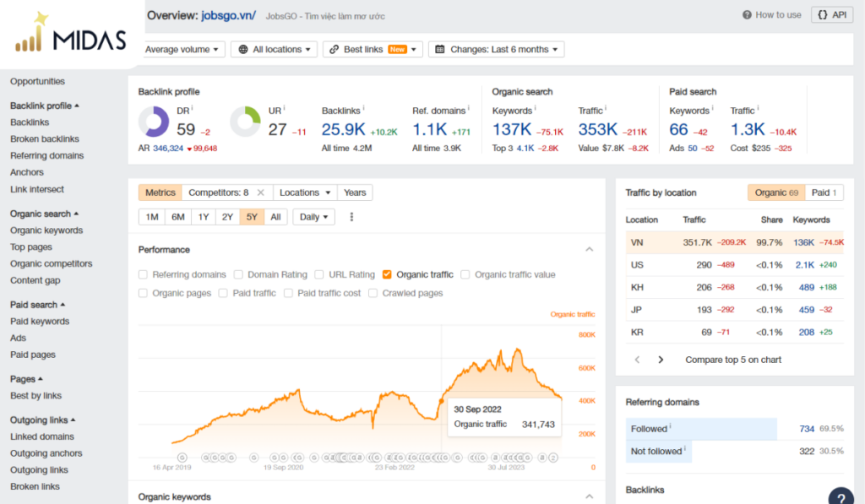Switch to Paid 1 traffic tab
This screenshot has width=865, height=504.
click(824, 192)
